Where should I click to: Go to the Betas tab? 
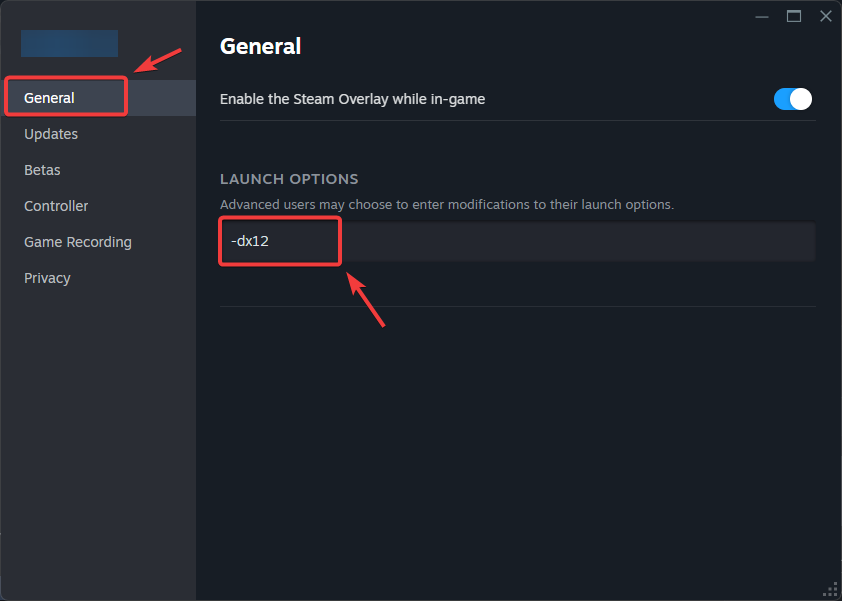pos(42,170)
